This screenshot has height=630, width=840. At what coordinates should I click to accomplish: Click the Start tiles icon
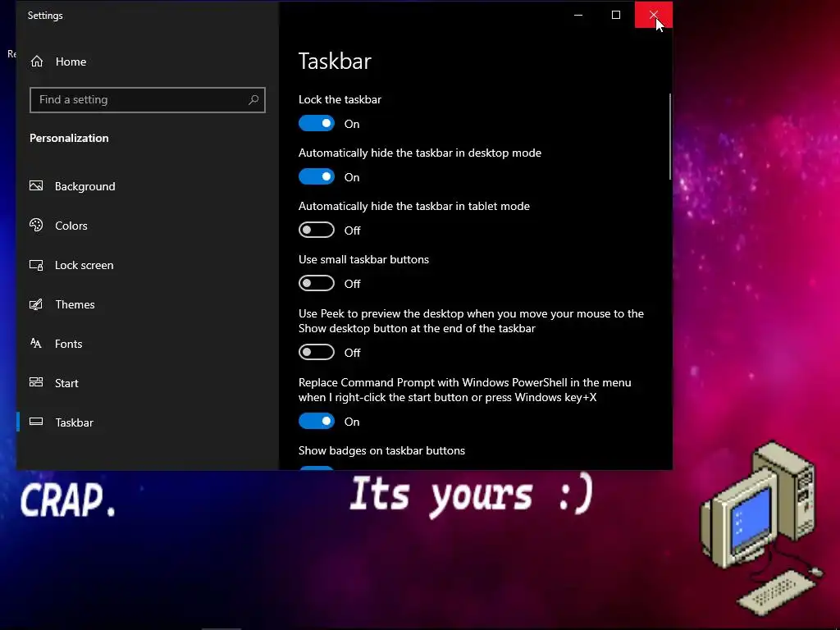[x=36, y=382]
